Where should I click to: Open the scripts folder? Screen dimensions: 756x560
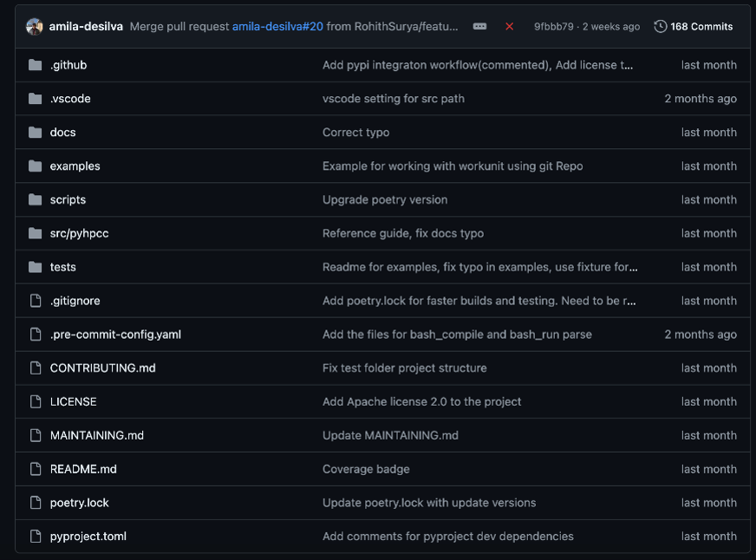(68, 200)
